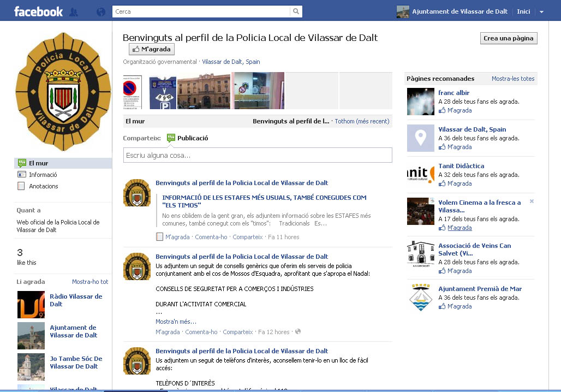Open Ràdio Vilassar de Dalt page link
561x392 pixels.
76,300
